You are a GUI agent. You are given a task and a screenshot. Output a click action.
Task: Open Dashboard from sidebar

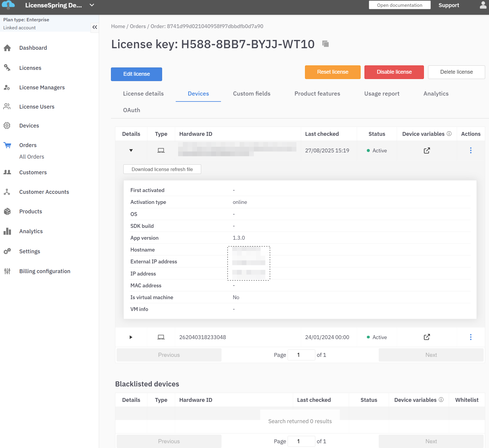tap(33, 48)
